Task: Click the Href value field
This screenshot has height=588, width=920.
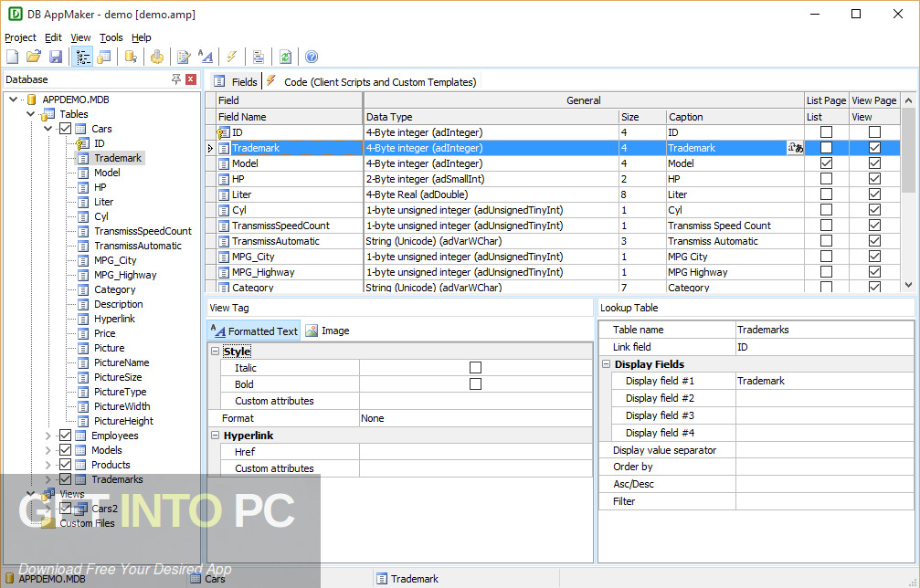Action: click(475, 451)
